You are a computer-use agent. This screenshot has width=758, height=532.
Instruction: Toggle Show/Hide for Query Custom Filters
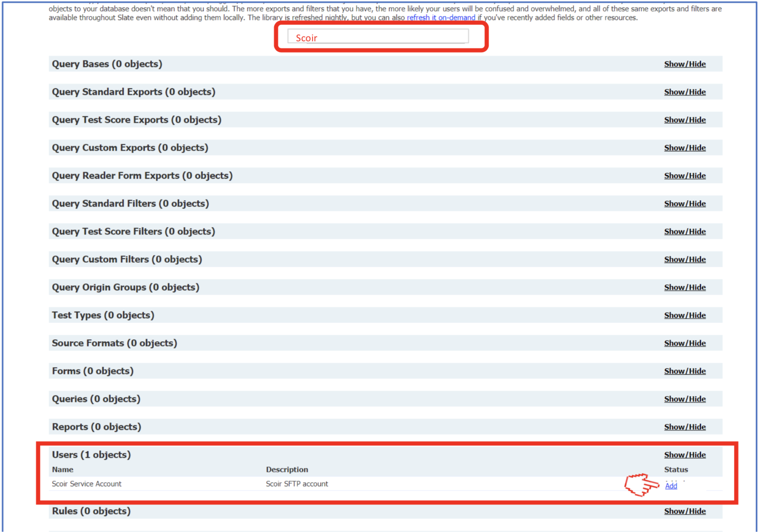(685, 259)
